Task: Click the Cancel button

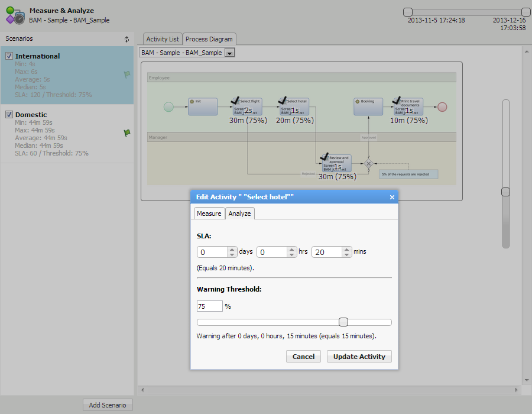Action: [x=303, y=357]
